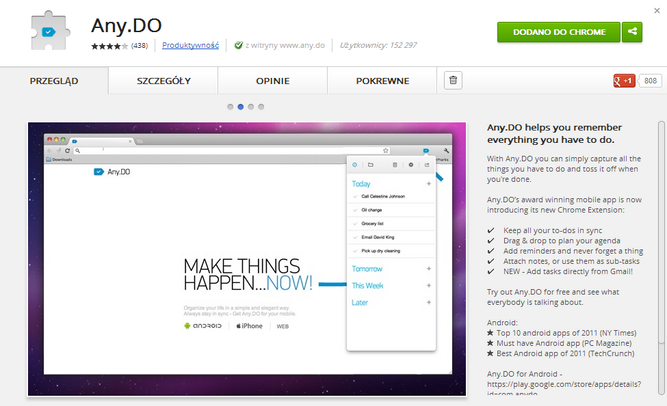Screen dimensions: 667x406
Task: Select the fourth screenshot carousel dot
Action: 261,107
